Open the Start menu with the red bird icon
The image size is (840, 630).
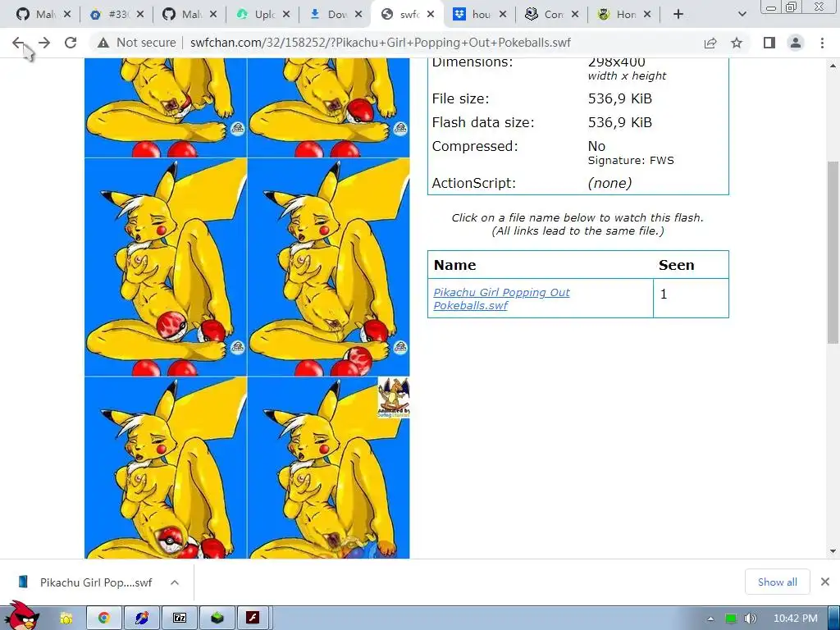pyautogui.click(x=21, y=616)
